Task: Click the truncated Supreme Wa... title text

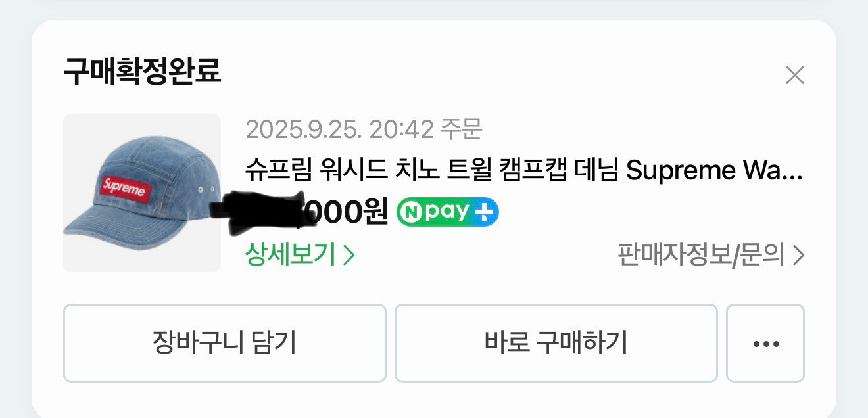Action: point(714,170)
